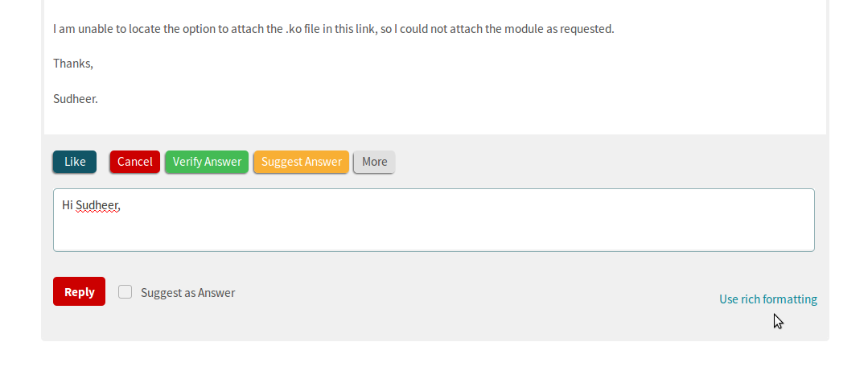
Task: Switch to Use rich formatting
Action: click(767, 299)
